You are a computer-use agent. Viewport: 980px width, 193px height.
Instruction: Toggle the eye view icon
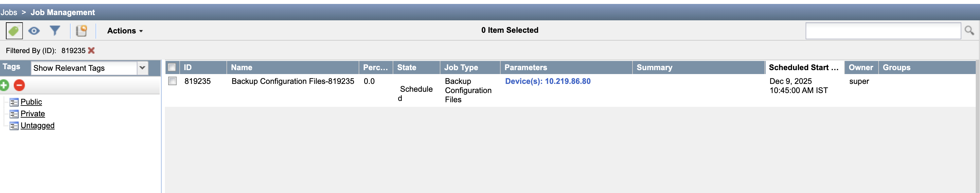(34, 31)
